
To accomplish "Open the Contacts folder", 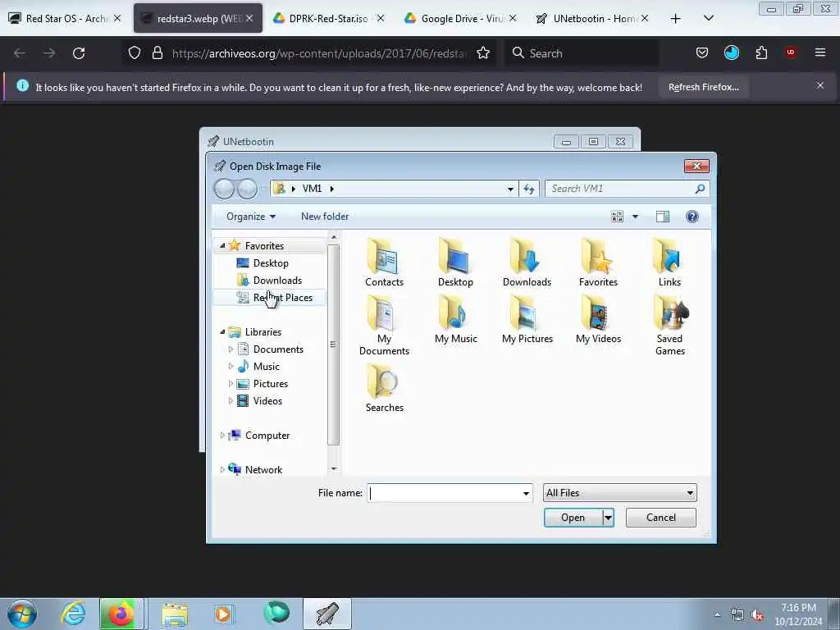I will pos(384,263).
